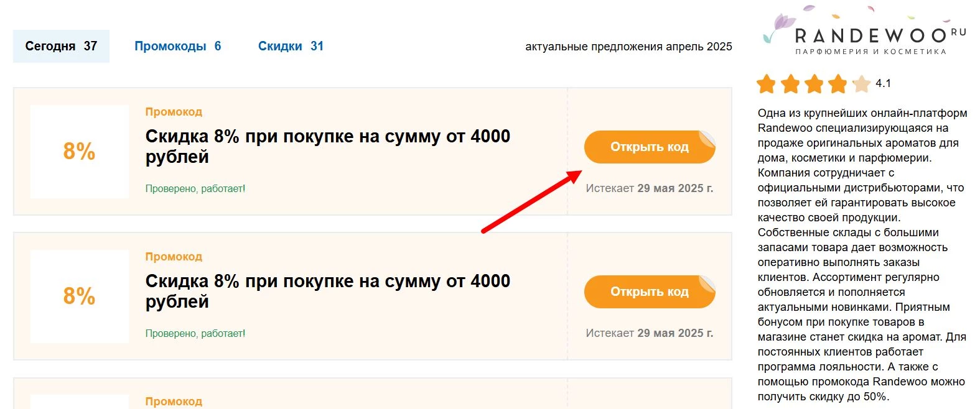Click the curled corner on the Открыть код button
Image resolution: width=980 pixels, height=409 pixels.
coord(706,138)
